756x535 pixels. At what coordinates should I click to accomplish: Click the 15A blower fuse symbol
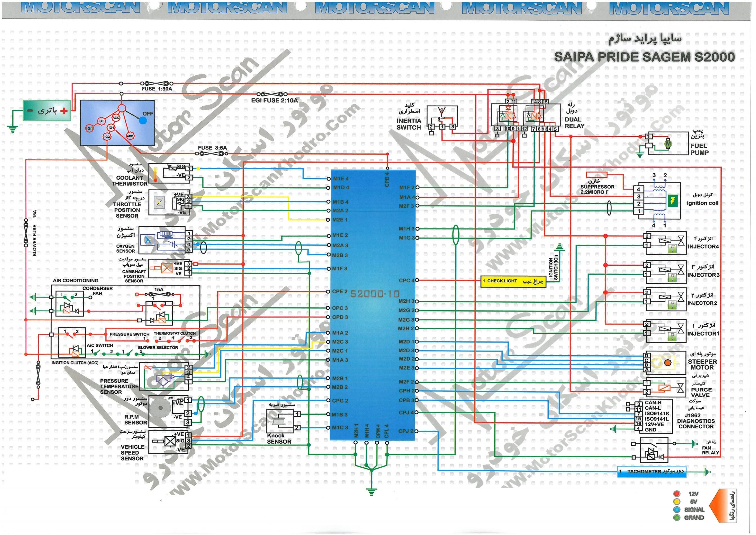point(26,233)
